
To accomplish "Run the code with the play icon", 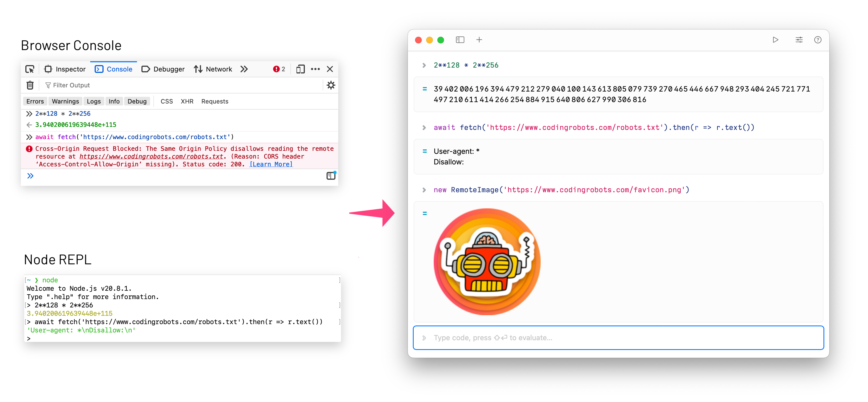I will (x=775, y=40).
